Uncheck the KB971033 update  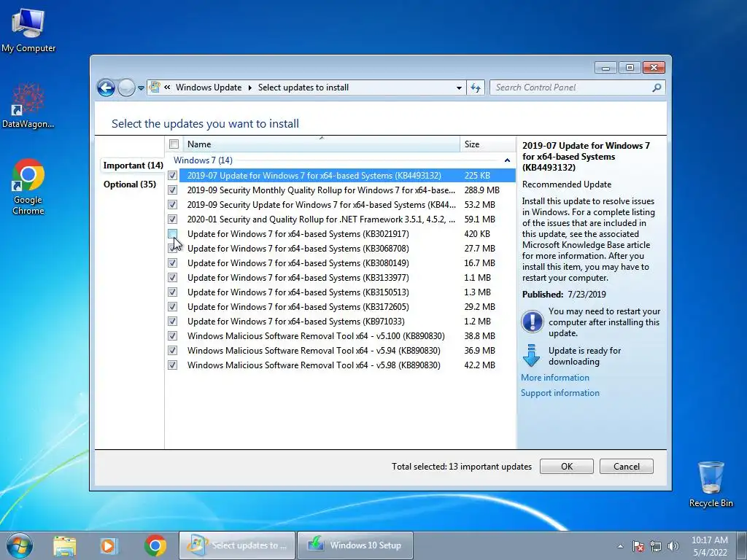[x=173, y=322]
